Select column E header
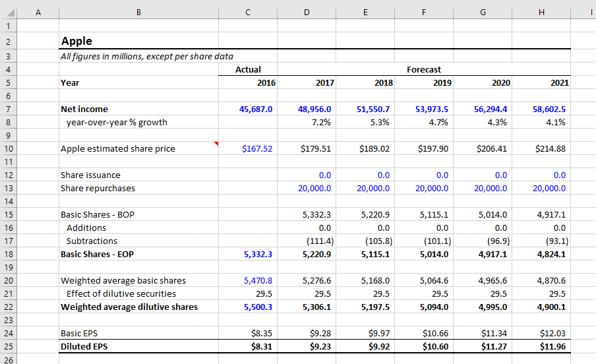This screenshot has width=596, height=364. coord(365,12)
